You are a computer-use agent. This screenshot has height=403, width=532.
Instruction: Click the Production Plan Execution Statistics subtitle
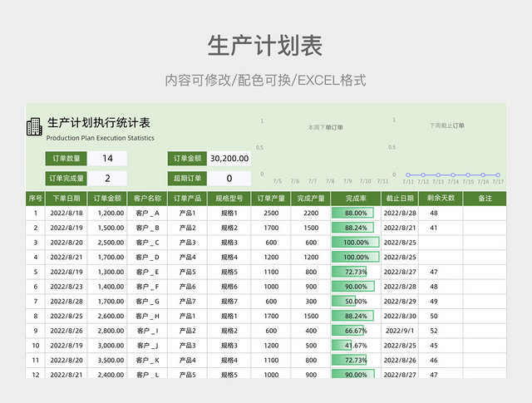(100, 138)
